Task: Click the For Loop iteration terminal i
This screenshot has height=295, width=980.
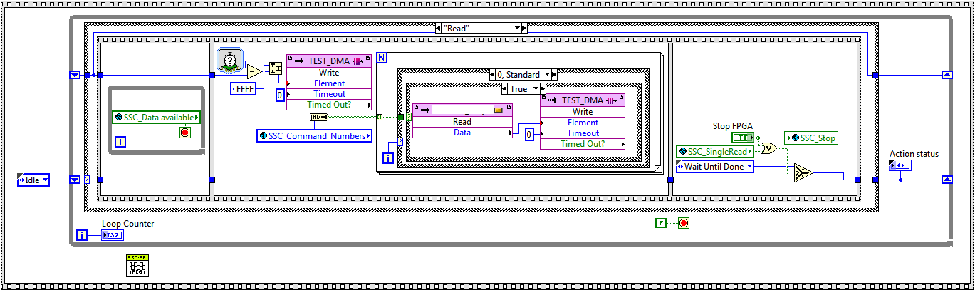Action: 388,158
